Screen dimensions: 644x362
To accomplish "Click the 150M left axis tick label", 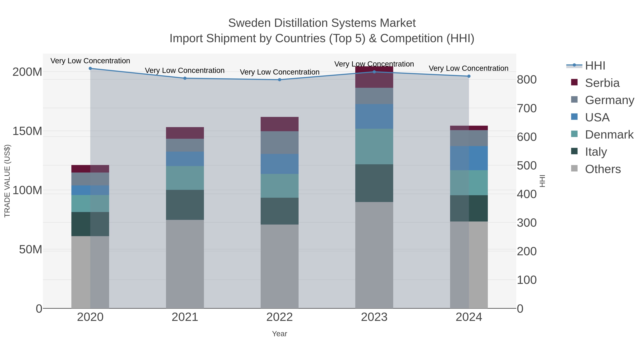I will click(27, 131).
